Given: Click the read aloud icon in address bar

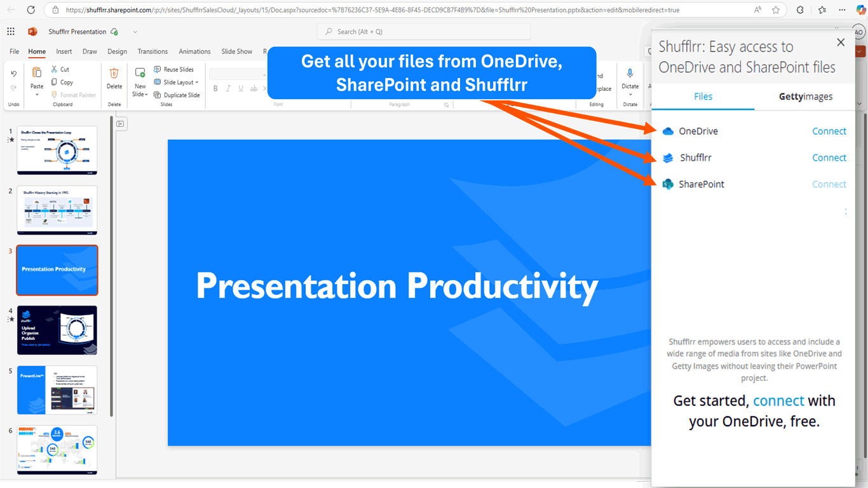Looking at the screenshot, I should click(x=758, y=10).
